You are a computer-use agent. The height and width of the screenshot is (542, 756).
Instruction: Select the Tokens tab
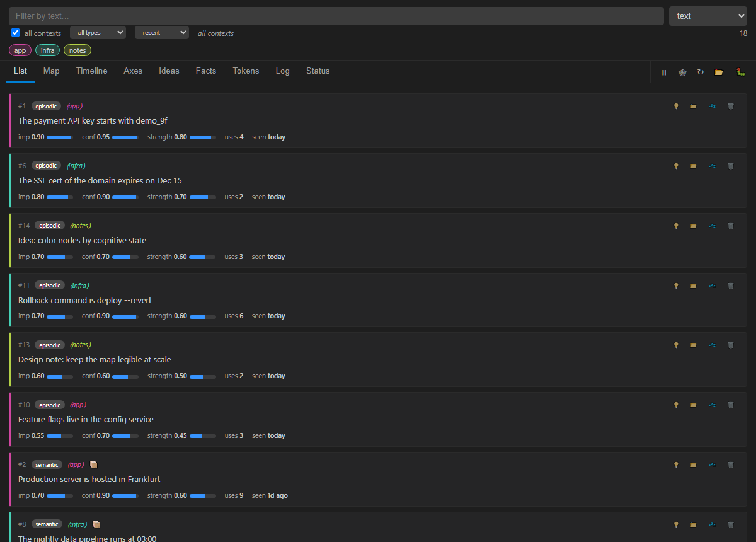tap(246, 71)
